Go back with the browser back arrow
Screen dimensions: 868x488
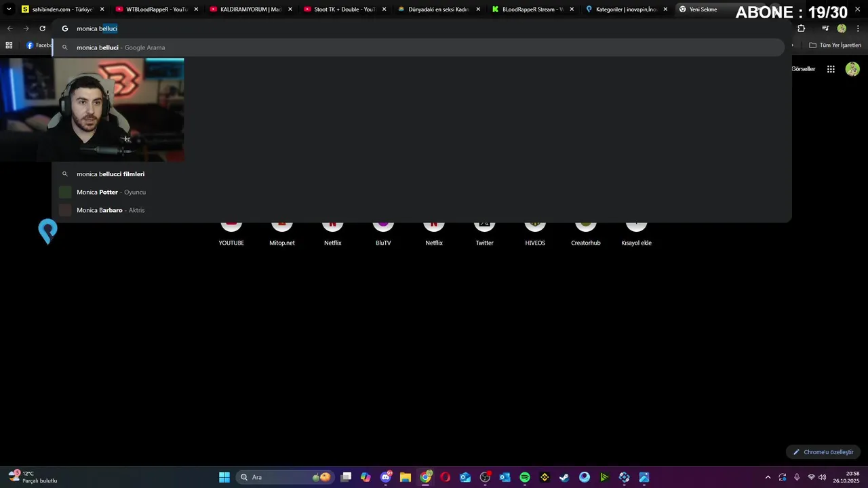point(9,28)
